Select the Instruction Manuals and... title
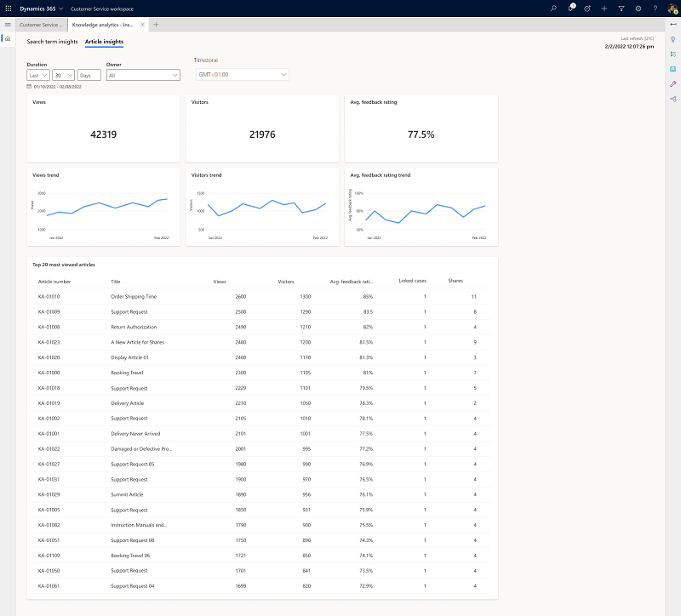Screen dimensions: 681x616 (139, 525)
